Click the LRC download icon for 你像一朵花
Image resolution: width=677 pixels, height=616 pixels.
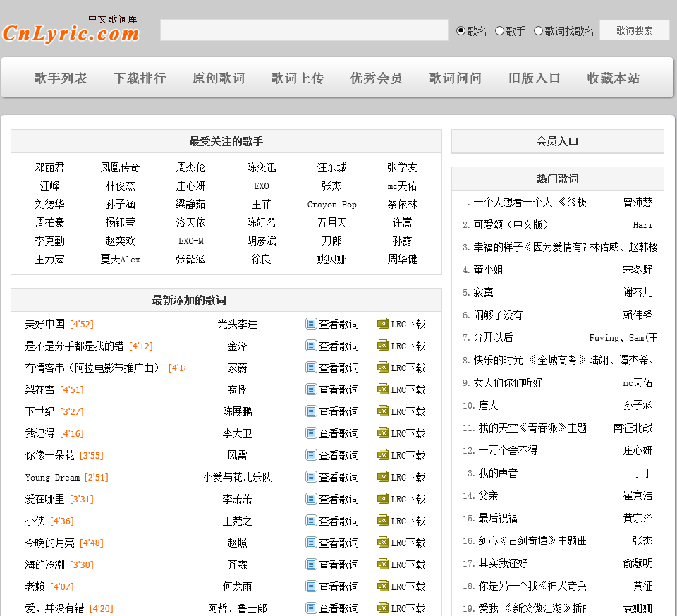tap(382, 454)
